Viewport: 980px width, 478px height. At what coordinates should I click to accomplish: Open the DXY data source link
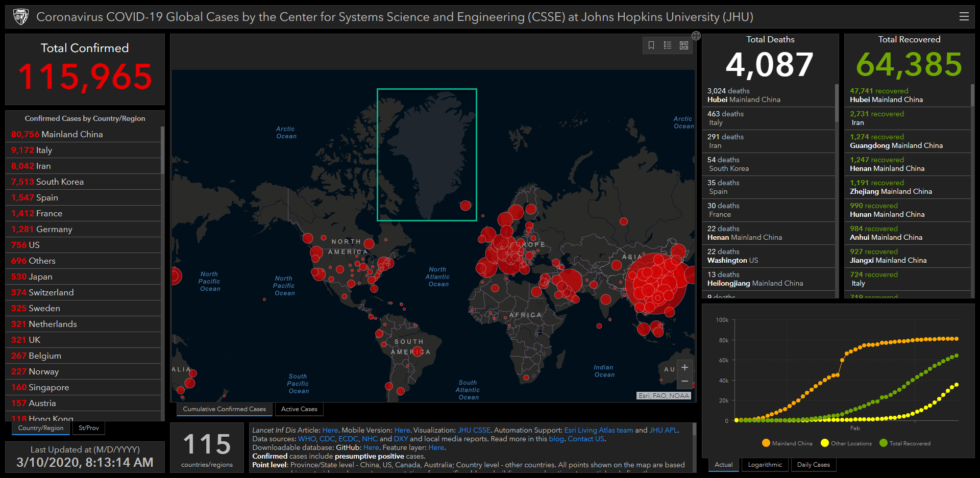coord(401,439)
